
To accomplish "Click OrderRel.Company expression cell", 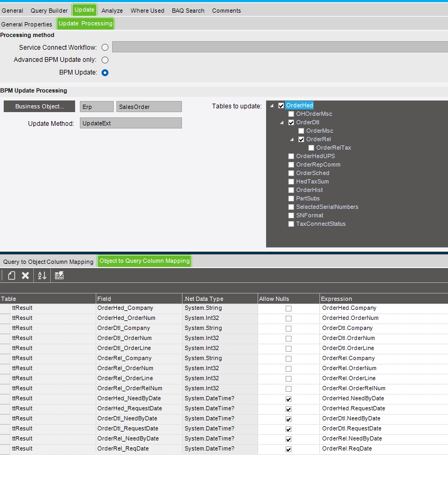I will pos(383,358).
